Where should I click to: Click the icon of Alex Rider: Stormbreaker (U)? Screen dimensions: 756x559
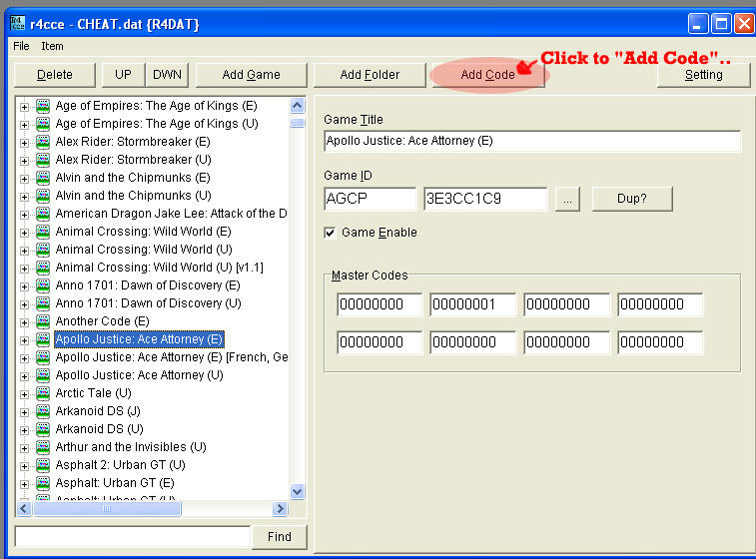[43, 160]
